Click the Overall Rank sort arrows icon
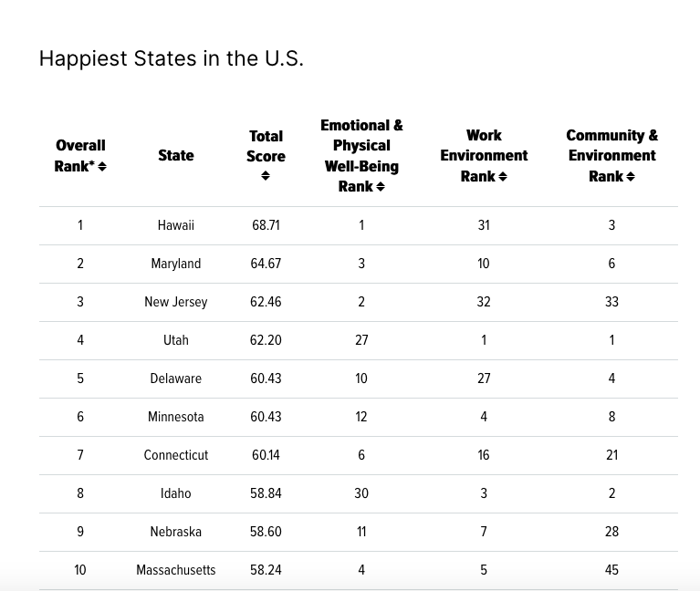 pyautogui.click(x=102, y=166)
